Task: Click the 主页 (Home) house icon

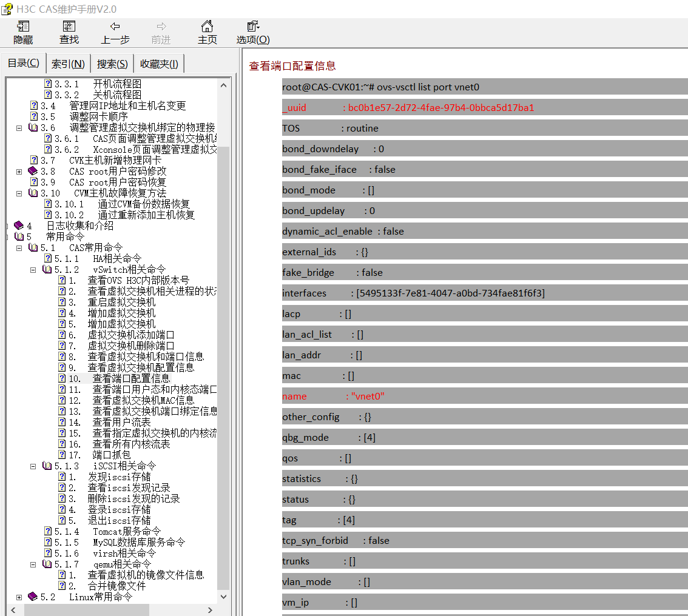Action: [x=207, y=26]
